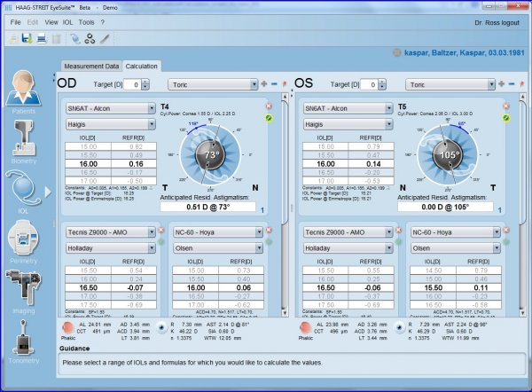The width and height of the screenshot is (532, 392).
Task: Click OS toric axis dial showing 105°
Action: point(448,155)
